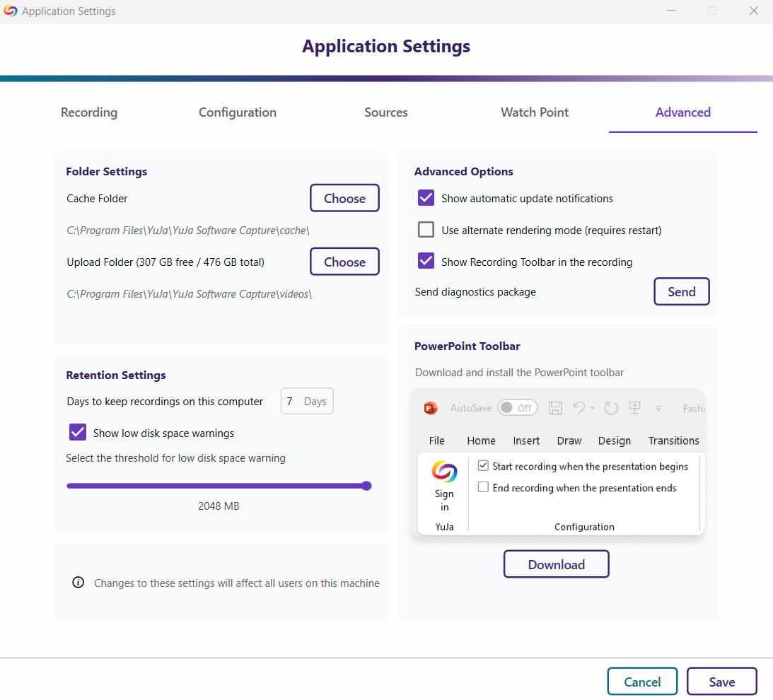Click the Advanced Options heading

(463, 171)
